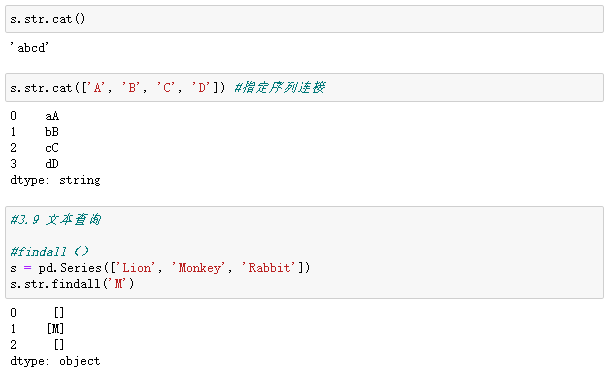
Task: Select the 'abcd' output text
Action: pyautogui.click(x=29, y=48)
